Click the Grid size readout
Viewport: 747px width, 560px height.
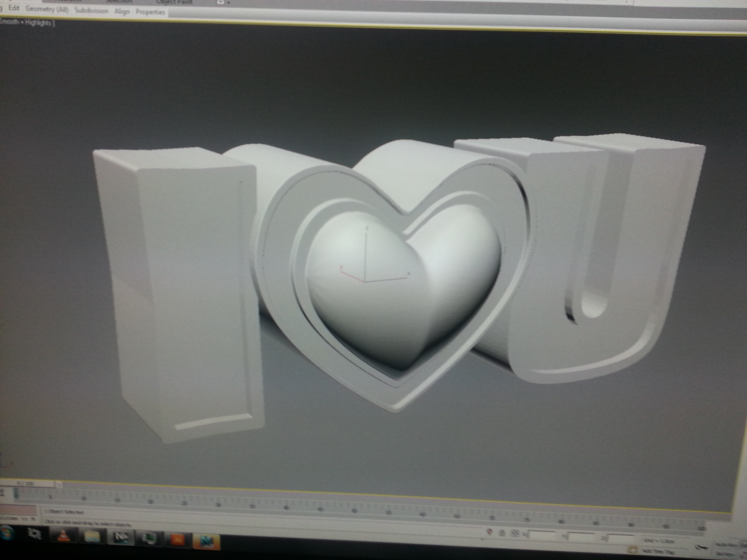coord(659,541)
